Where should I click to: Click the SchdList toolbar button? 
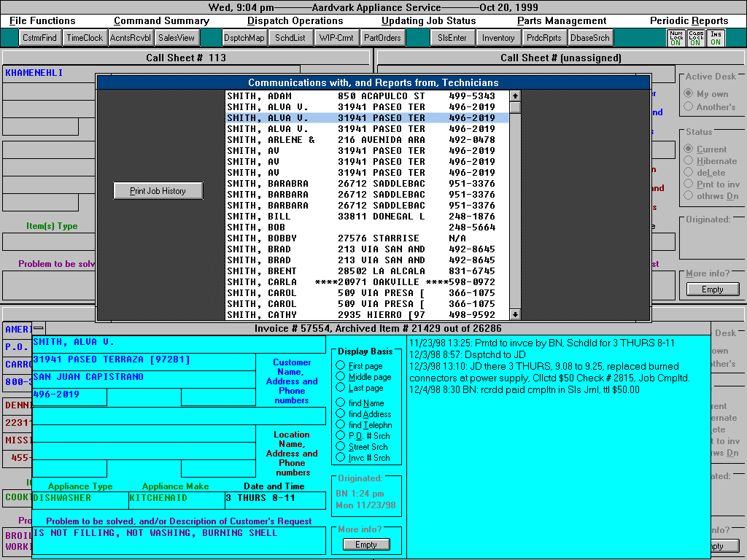[290, 38]
